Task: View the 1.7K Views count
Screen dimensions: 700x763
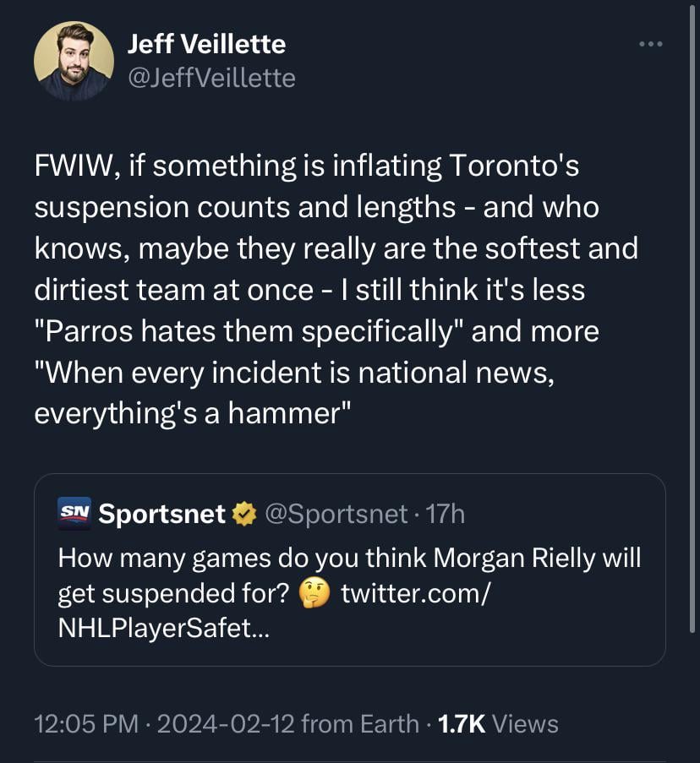Action: tap(497, 724)
